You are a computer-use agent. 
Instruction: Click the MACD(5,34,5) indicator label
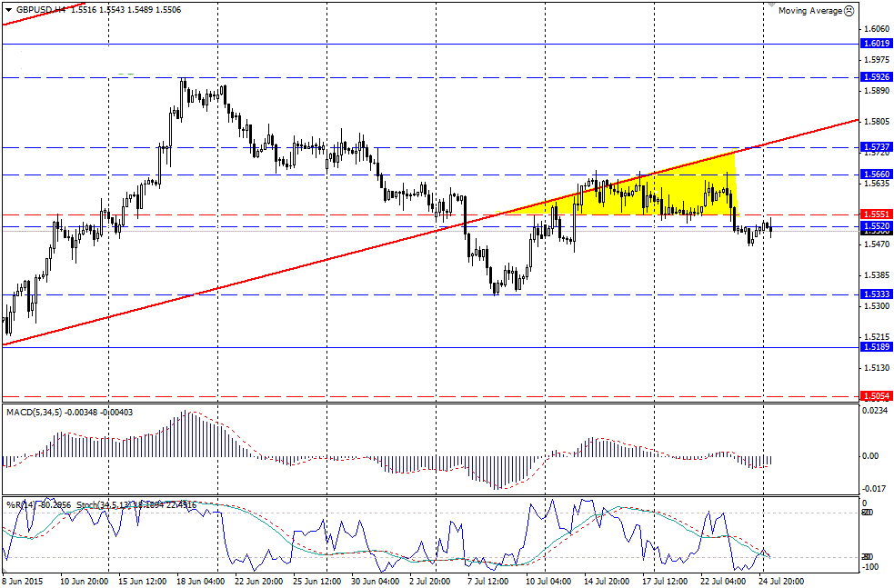click(x=35, y=412)
